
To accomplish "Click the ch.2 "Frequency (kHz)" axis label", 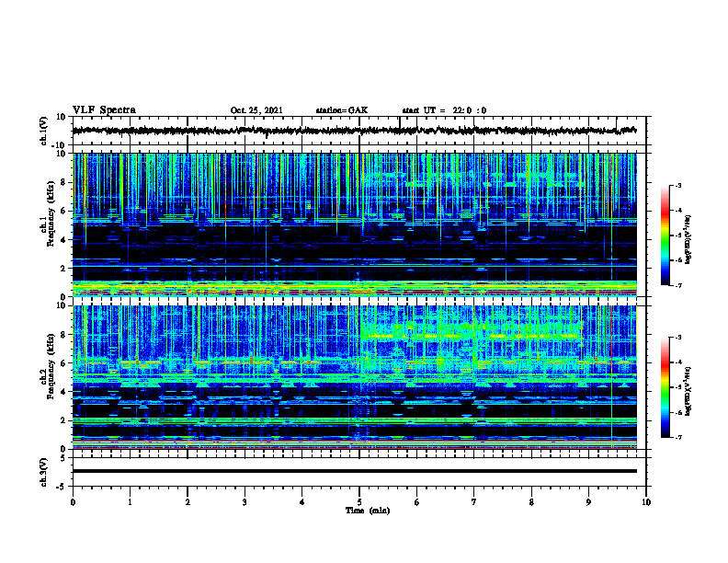I will pos(51,366).
